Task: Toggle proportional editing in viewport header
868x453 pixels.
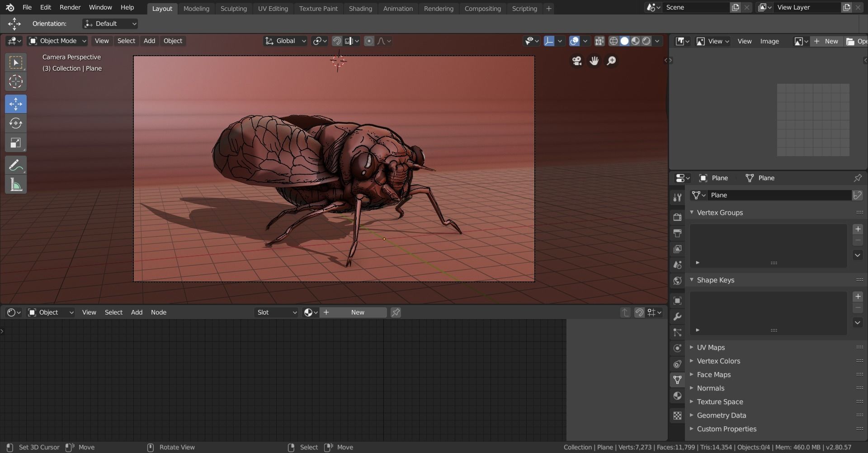Action: click(369, 41)
